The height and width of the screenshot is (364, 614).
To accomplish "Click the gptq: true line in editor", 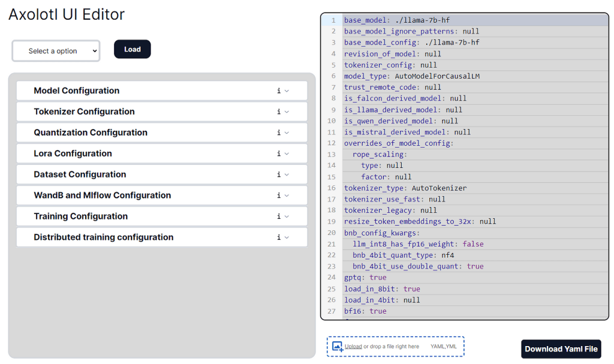I will pyautogui.click(x=365, y=278).
